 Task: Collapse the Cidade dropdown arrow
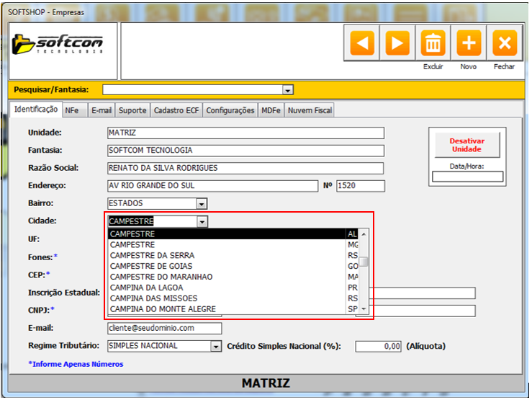click(202, 222)
